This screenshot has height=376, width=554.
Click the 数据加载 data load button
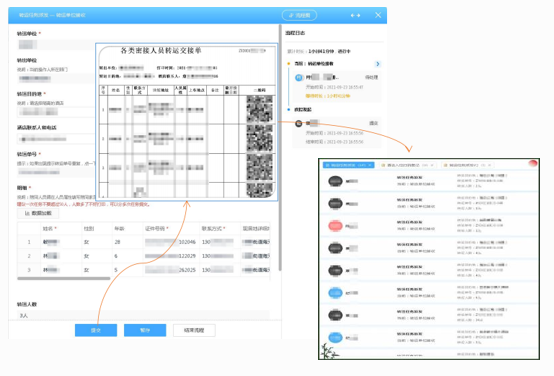point(38,213)
